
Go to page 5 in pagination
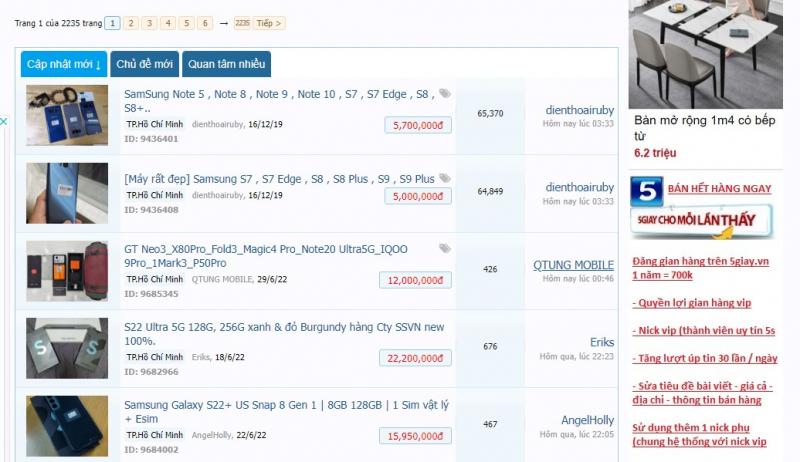(186, 23)
